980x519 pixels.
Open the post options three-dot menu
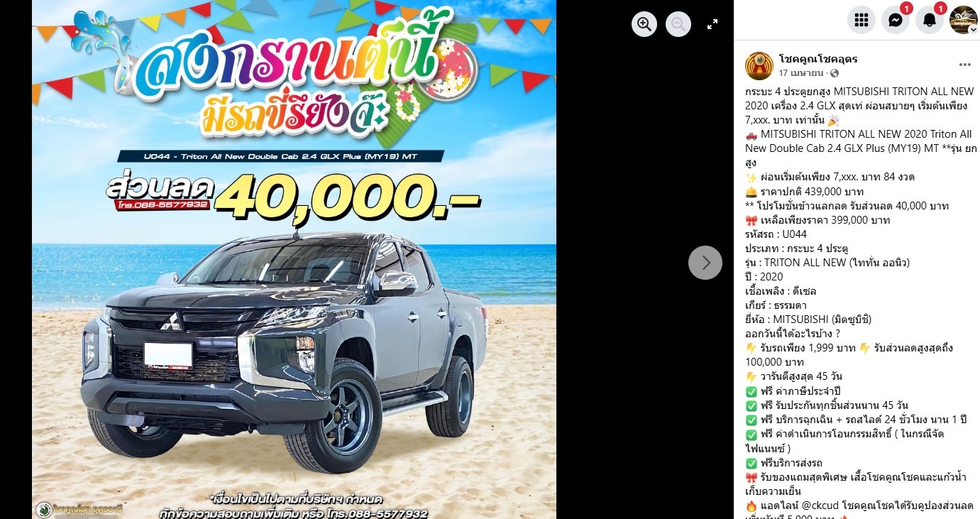click(x=964, y=65)
